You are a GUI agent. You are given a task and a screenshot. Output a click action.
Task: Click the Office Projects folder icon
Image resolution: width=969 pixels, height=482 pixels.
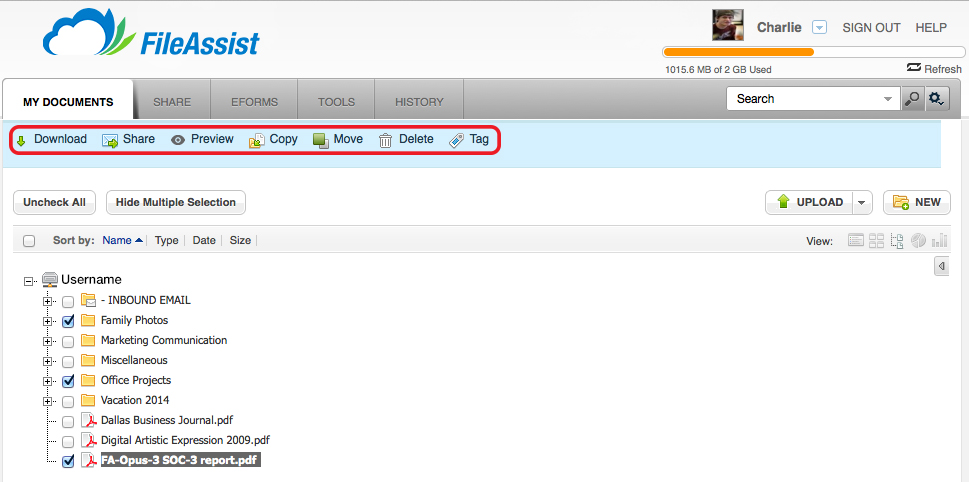88,381
